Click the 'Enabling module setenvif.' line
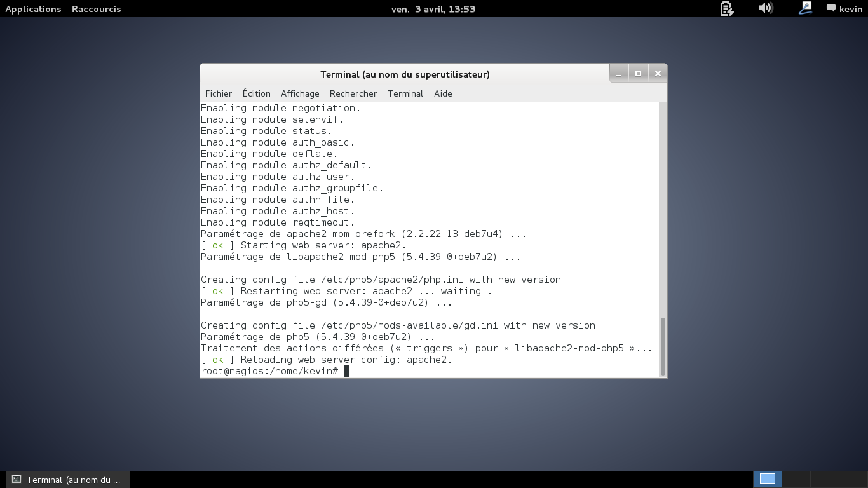This screenshot has width=868, height=488. coord(272,119)
